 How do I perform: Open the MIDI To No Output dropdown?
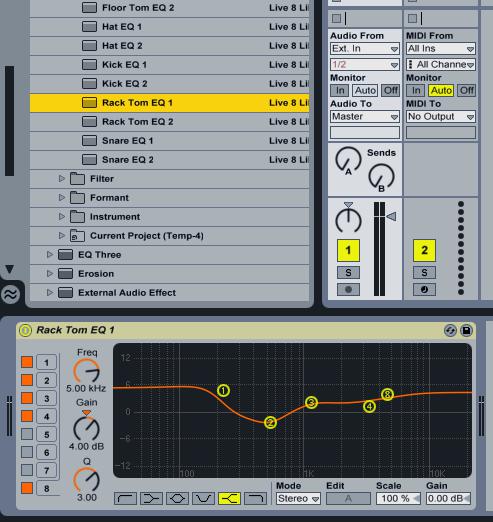click(x=441, y=117)
